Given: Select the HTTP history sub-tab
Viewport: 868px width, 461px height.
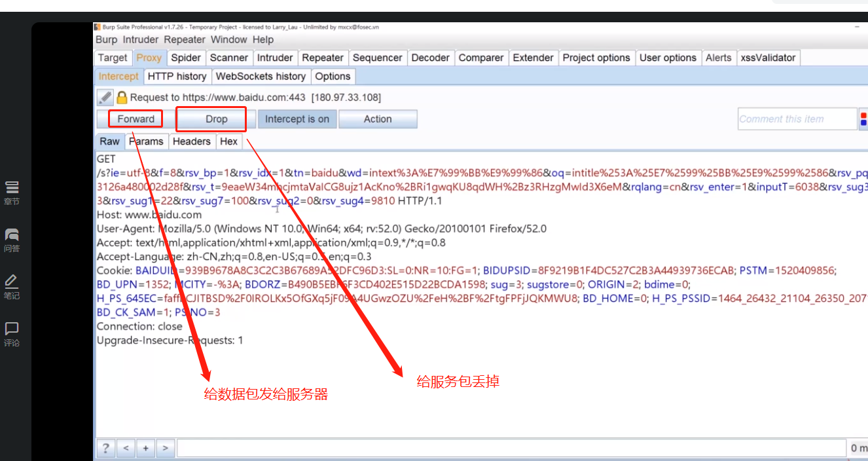Looking at the screenshot, I should point(177,76).
